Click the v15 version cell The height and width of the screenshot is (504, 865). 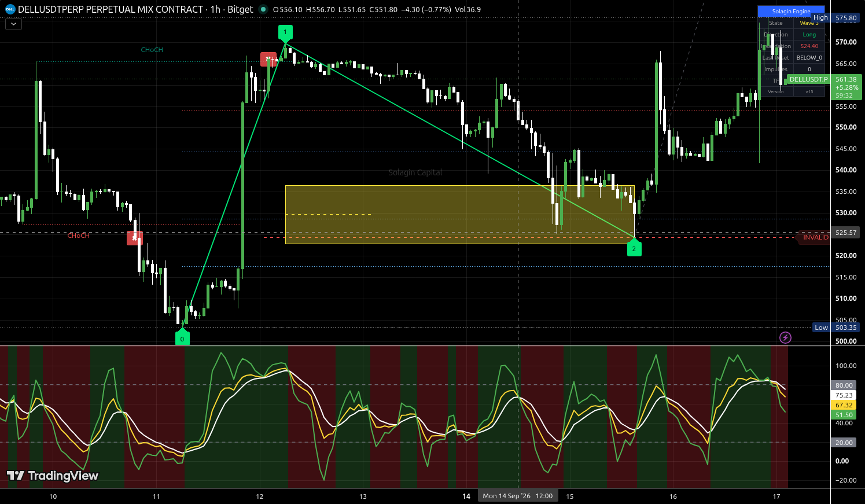(x=809, y=91)
